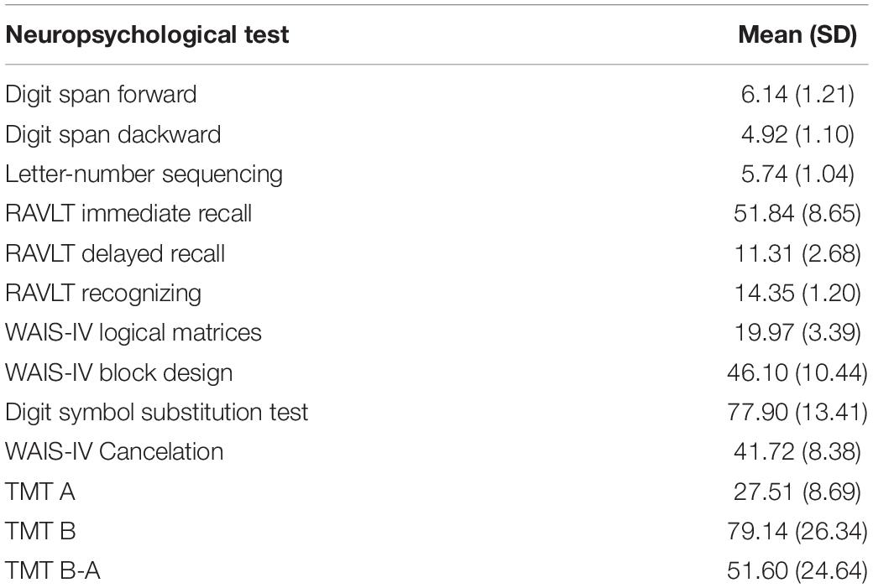Select the RAVLT delayed recall label
Viewport: 873px width, 588px height.
tap(115, 254)
